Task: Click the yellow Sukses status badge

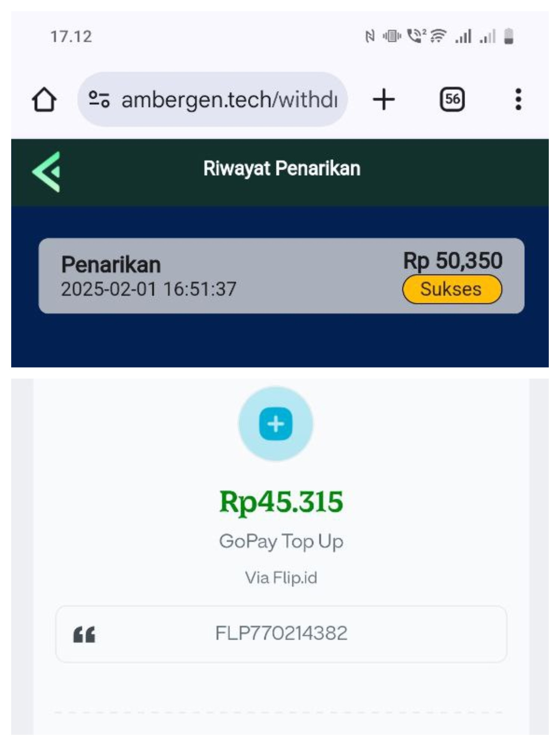Action: tap(452, 289)
